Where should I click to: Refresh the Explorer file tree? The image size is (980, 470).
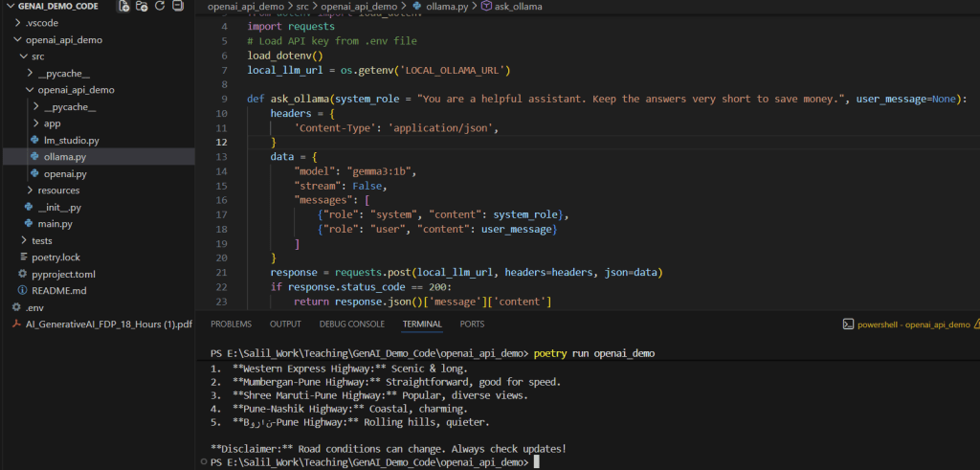(161, 7)
